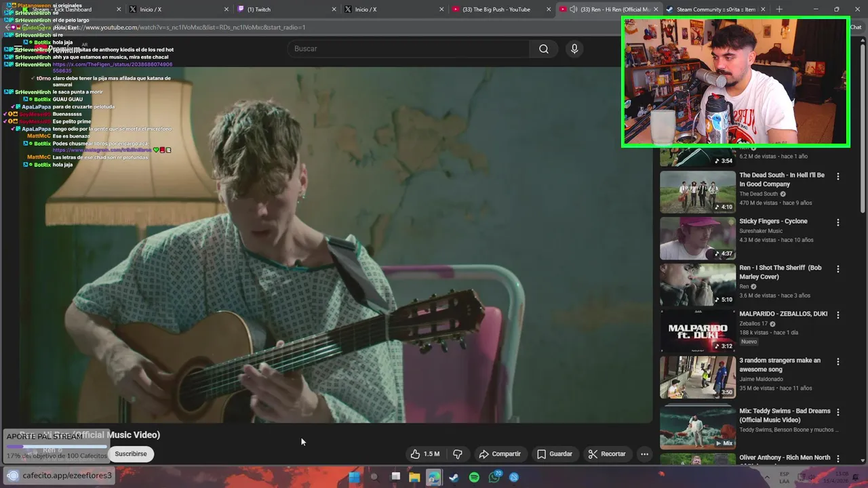Open Jaime Maldonado channel link
This screenshot has height=488, width=868.
(x=761, y=380)
